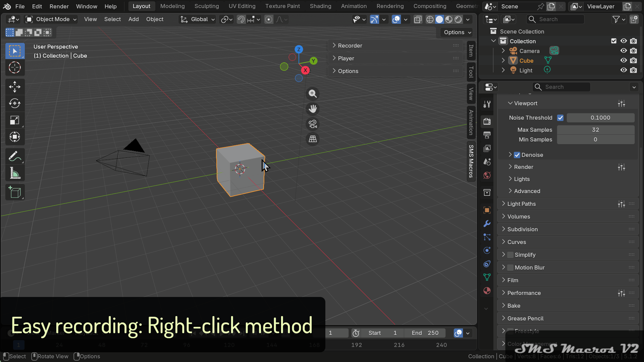Adjust the Noise Threshold 0.1000 field

tap(600, 118)
